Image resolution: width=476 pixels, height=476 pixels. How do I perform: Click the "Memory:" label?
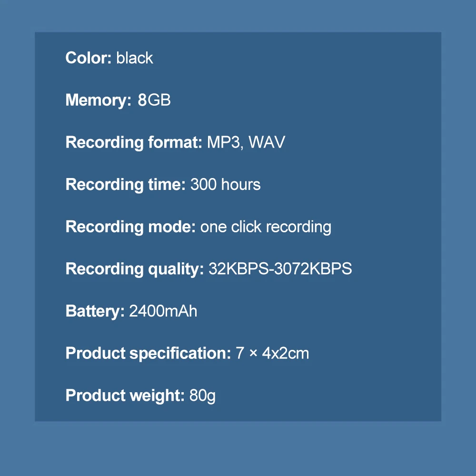pyautogui.click(x=98, y=100)
